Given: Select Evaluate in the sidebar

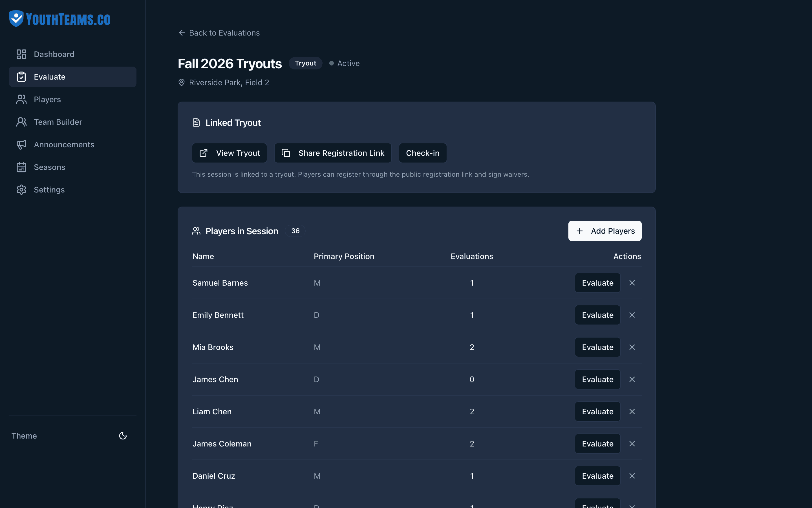Looking at the screenshot, I should click(72, 76).
